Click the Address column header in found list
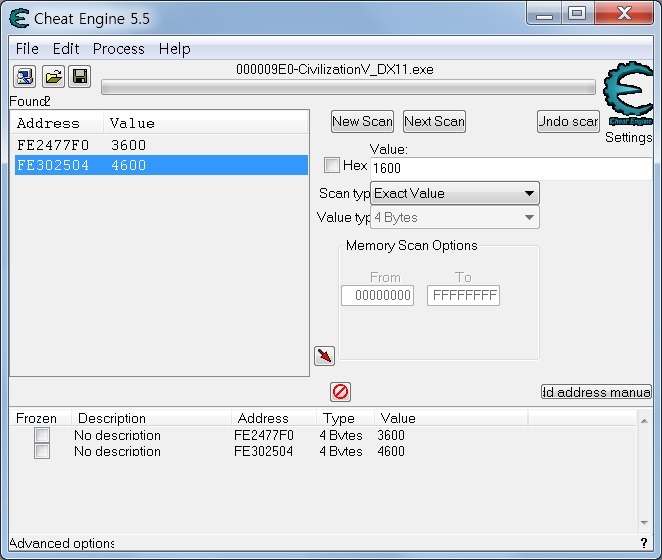 click(57, 123)
